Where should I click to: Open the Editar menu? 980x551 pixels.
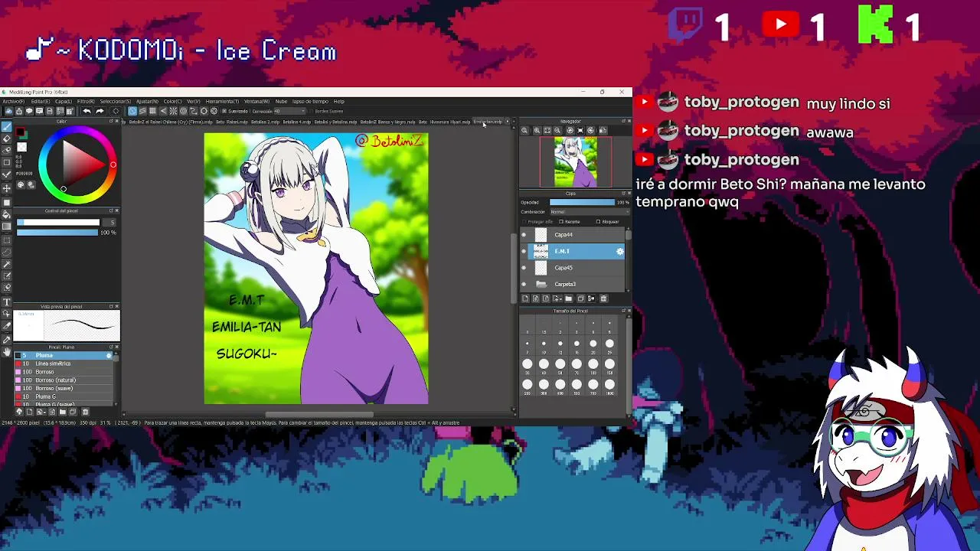coord(40,101)
